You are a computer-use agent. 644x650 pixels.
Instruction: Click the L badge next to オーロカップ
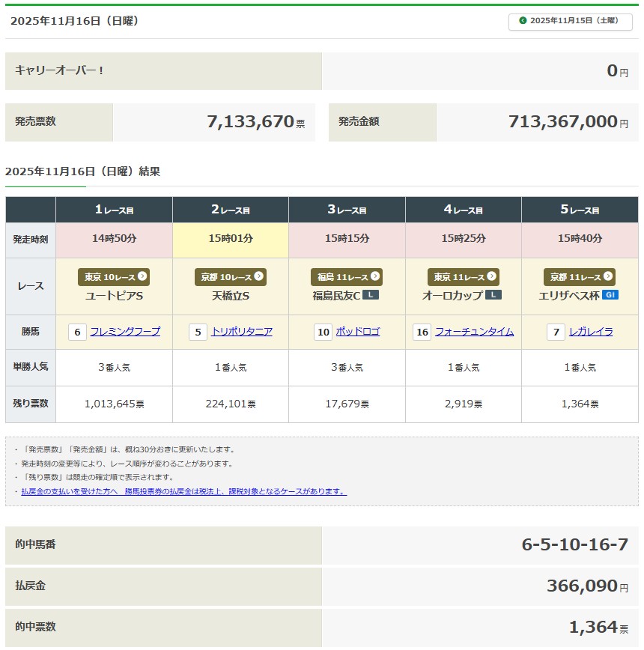click(493, 295)
